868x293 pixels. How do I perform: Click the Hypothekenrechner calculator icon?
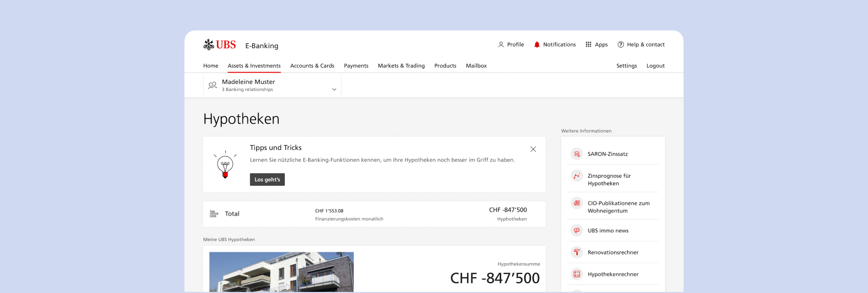click(x=577, y=274)
